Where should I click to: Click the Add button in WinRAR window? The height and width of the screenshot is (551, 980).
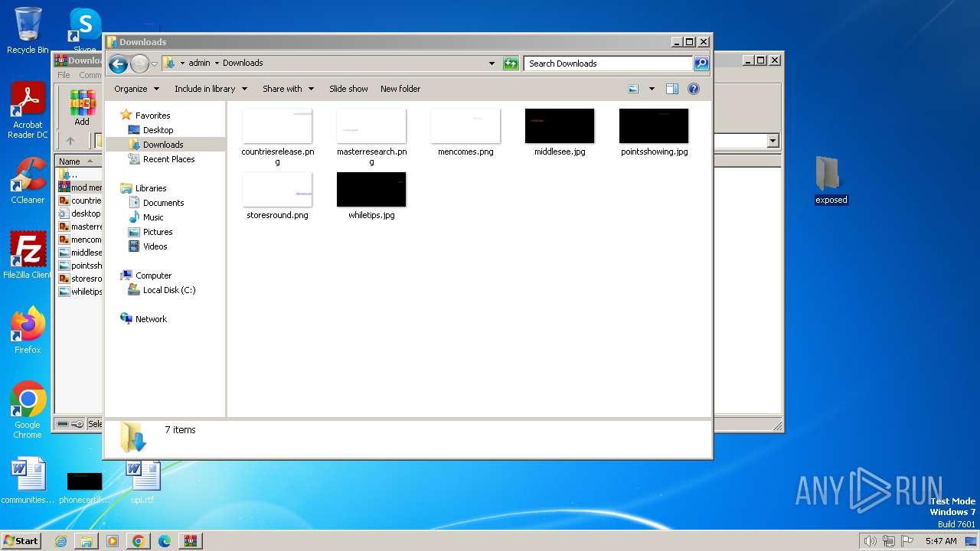pyautogui.click(x=82, y=107)
